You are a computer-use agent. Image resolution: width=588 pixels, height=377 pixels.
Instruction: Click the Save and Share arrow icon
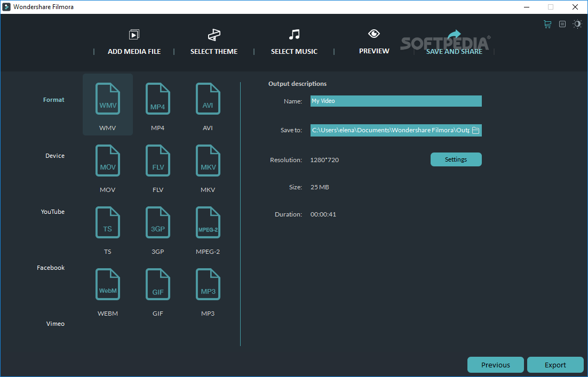coord(454,35)
